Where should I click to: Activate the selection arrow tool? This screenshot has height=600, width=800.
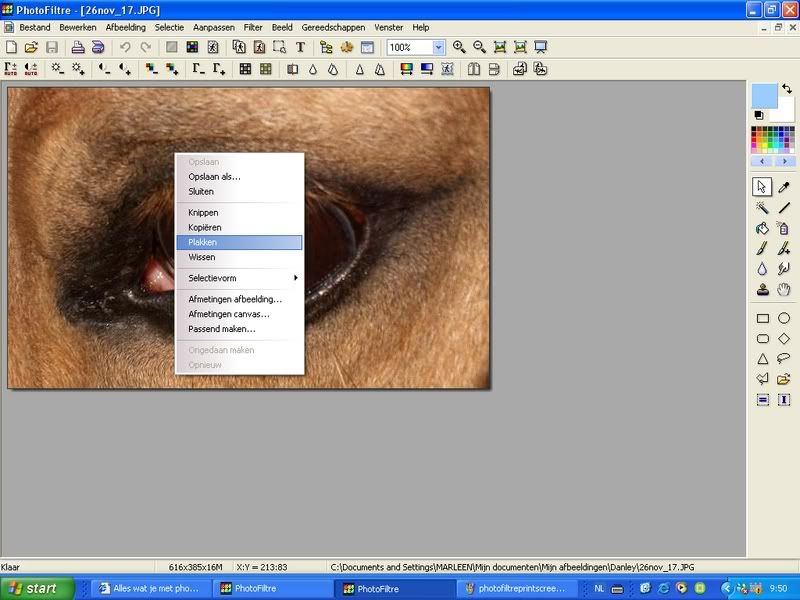pos(762,187)
